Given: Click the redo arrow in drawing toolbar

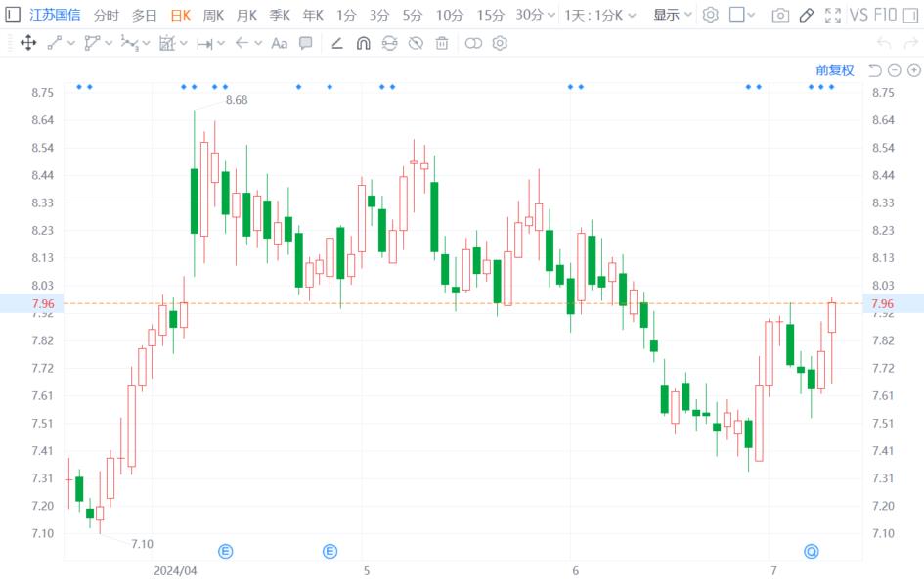Looking at the screenshot, I should coord(910,43).
